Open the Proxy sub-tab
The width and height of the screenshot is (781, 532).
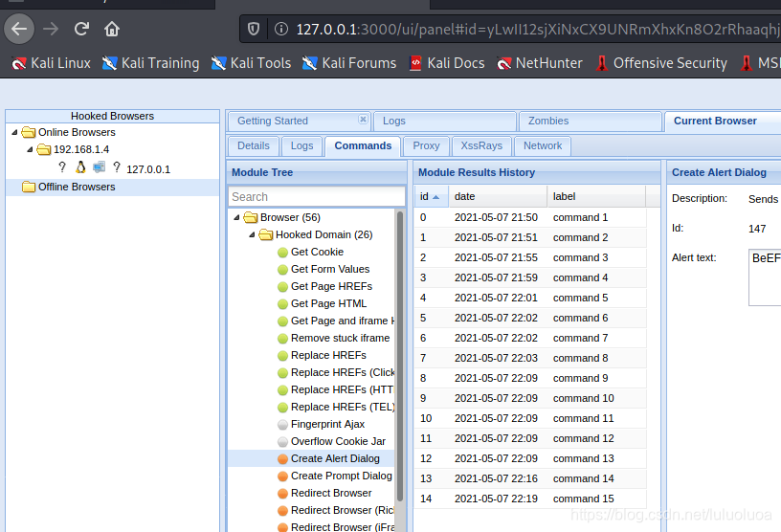(x=426, y=146)
